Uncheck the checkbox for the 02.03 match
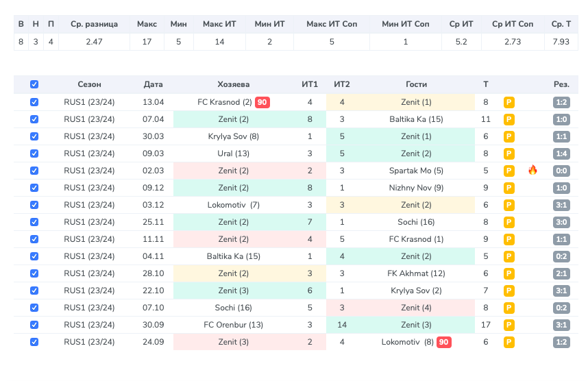Viewport: 588px width, 381px height. point(34,171)
